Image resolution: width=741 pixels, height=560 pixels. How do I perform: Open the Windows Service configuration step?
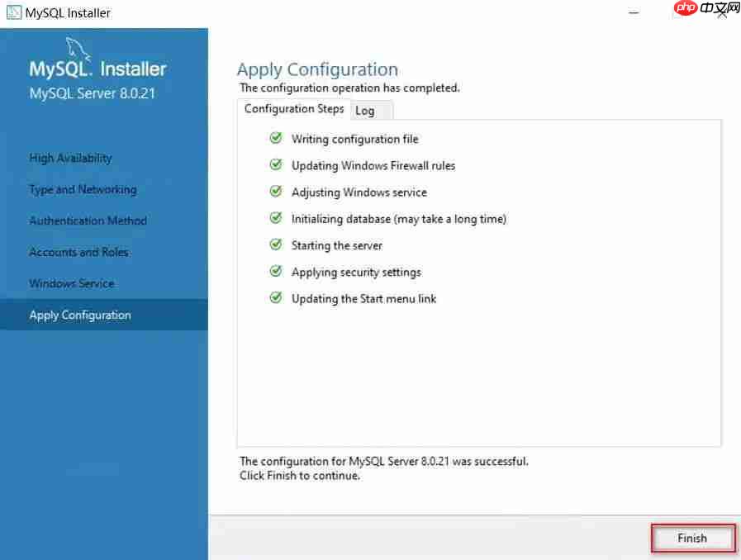point(71,283)
